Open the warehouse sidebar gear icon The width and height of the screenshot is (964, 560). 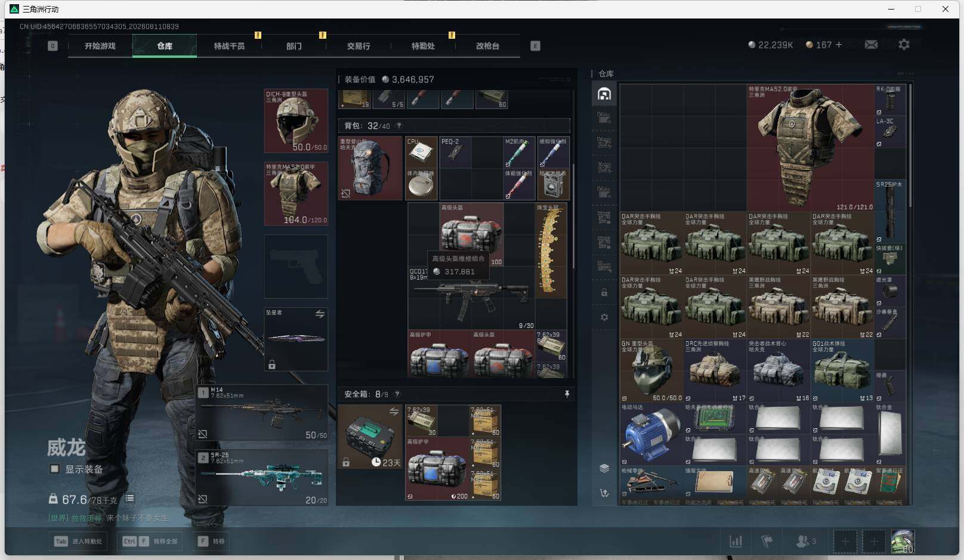coord(604,317)
